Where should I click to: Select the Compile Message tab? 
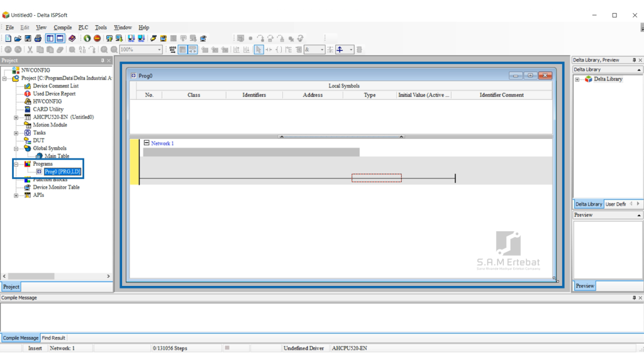(x=21, y=337)
